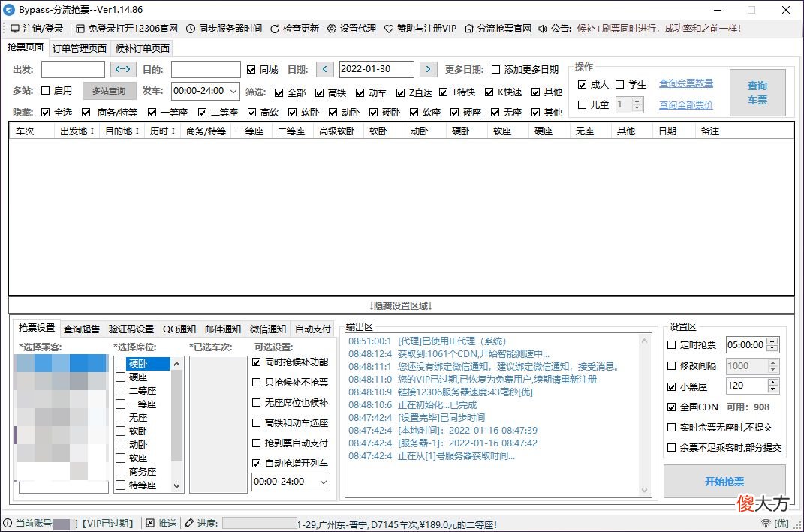Click the 当前账号 info icon
This screenshot has height=532, width=804.
coord(8,523)
